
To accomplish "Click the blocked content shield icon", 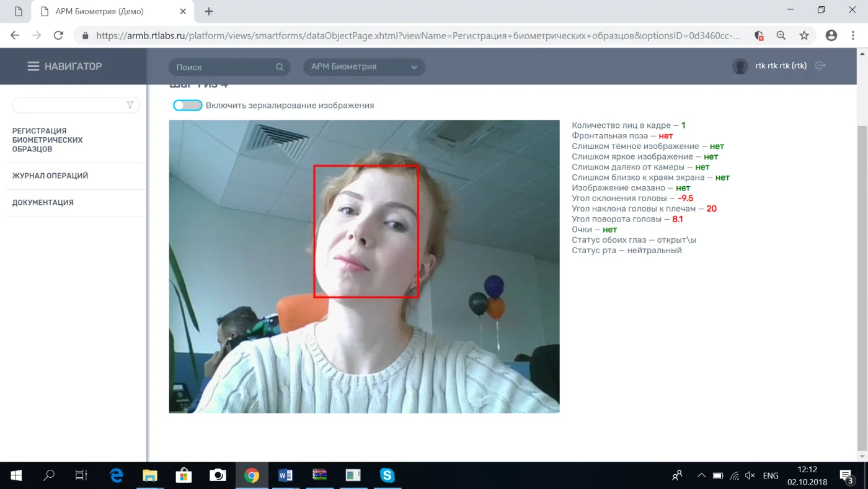I will point(759,36).
